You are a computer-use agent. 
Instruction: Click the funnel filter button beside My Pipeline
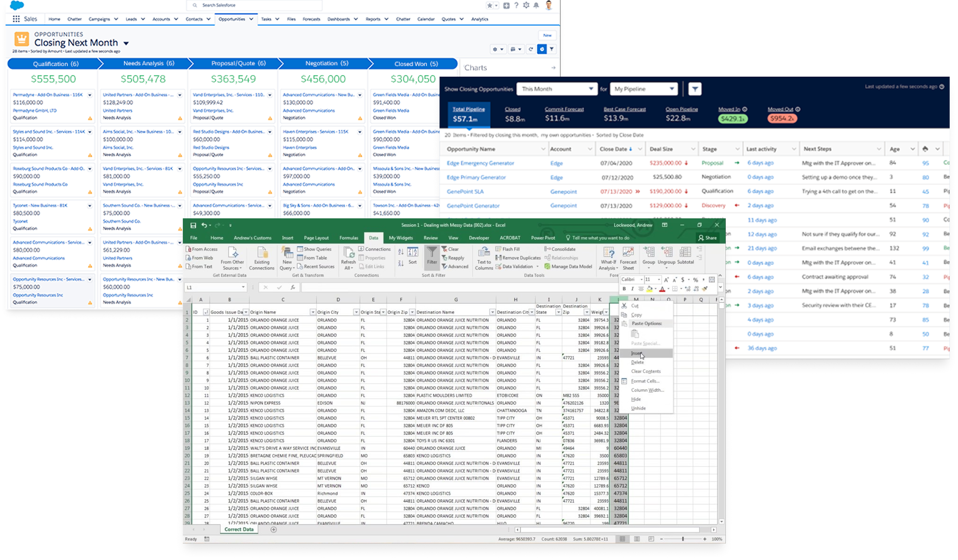(695, 89)
